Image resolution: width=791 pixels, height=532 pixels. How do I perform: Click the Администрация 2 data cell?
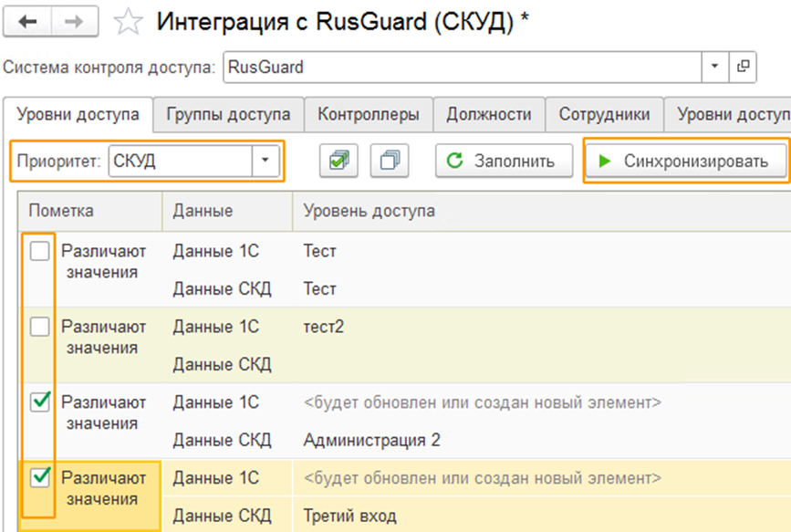click(371, 441)
